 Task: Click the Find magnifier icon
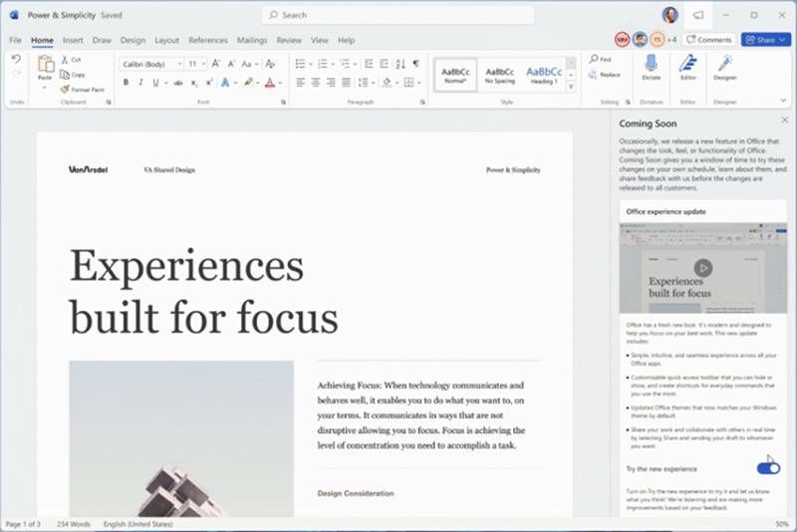point(594,59)
